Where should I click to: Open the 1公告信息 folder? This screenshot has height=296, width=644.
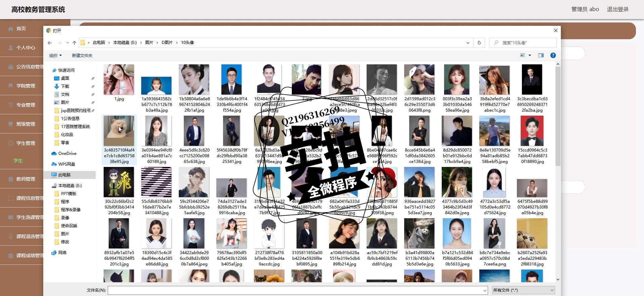click(x=70, y=118)
